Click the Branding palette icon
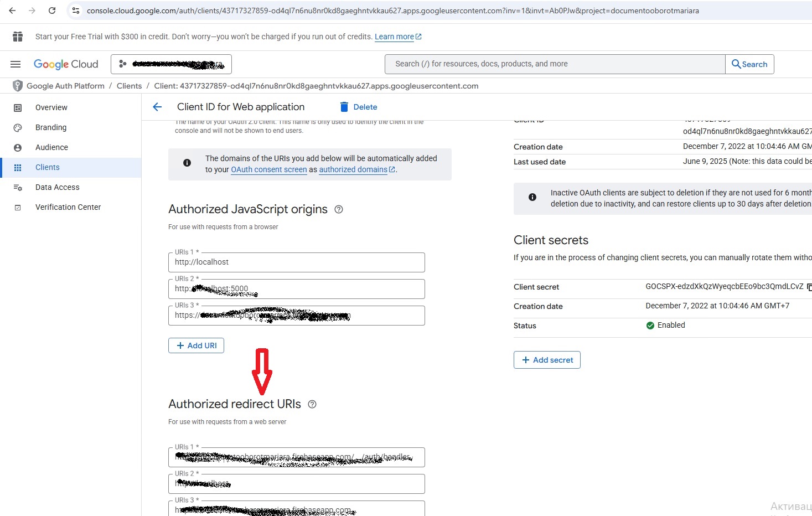This screenshot has height=516, width=812. coord(18,128)
